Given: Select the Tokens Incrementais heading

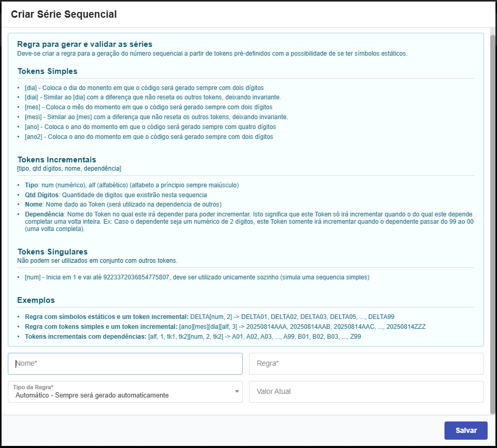Looking at the screenshot, I should coord(57,160).
